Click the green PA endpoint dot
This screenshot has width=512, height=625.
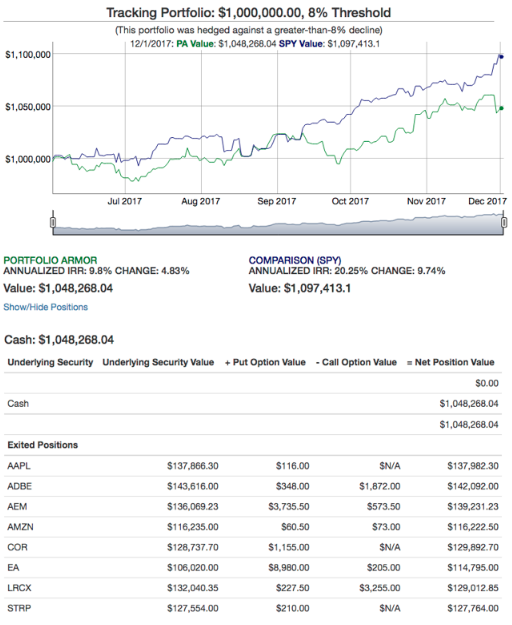click(x=501, y=108)
